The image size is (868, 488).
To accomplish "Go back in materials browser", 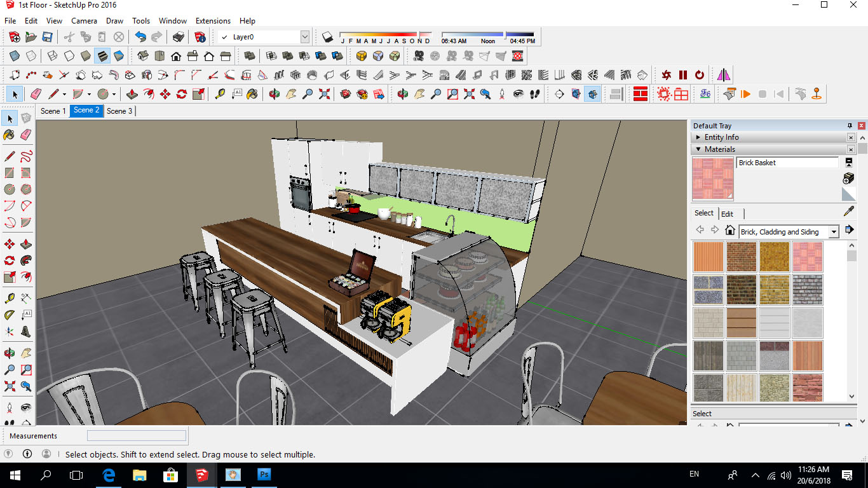I will [x=700, y=230].
